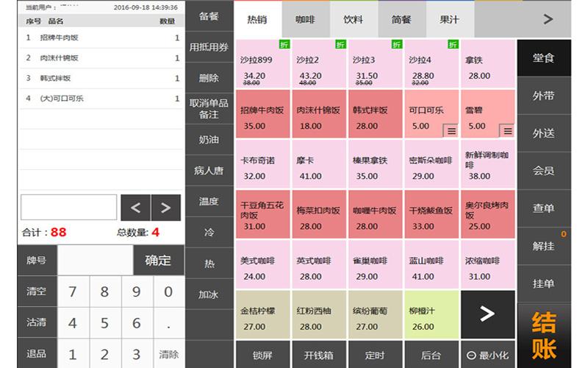The height and width of the screenshot is (368, 588).
Task: Add 沙拉2 to order
Action: (319, 63)
